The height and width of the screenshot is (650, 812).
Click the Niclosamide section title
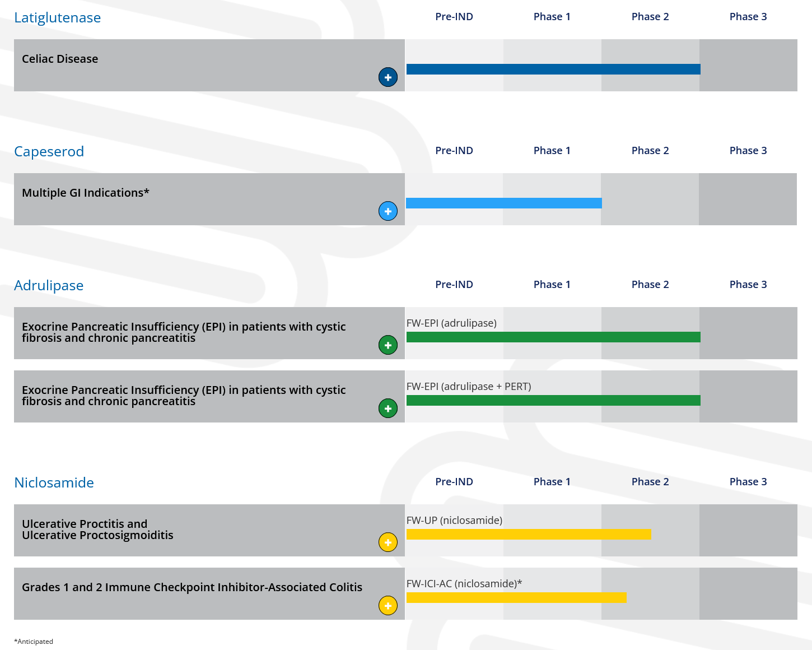coord(54,483)
